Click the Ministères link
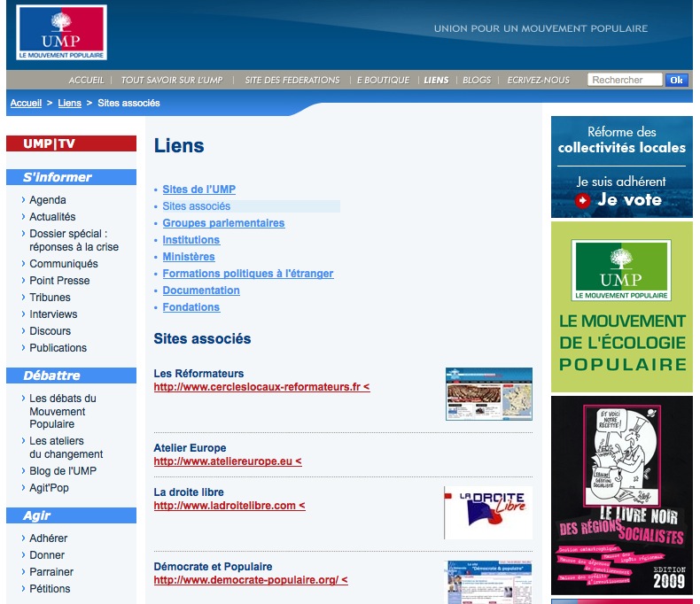Screen dimensions: 700x604 (x=189, y=257)
